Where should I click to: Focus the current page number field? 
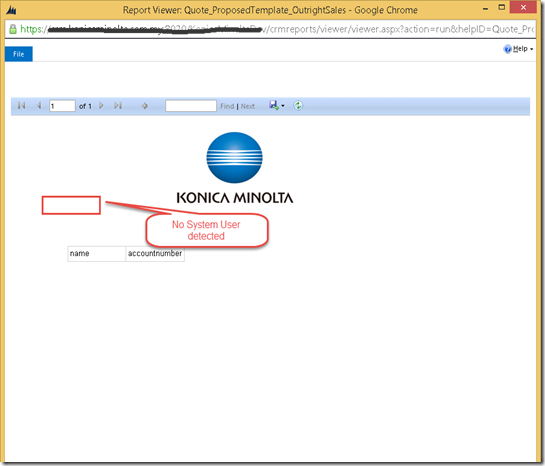(62, 106)
